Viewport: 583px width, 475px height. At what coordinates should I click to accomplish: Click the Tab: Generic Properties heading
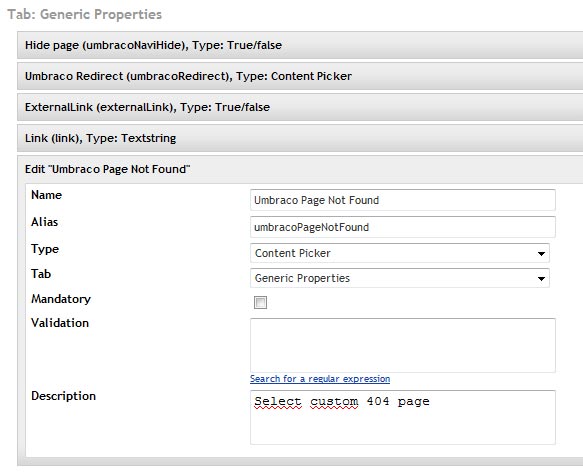85,14
